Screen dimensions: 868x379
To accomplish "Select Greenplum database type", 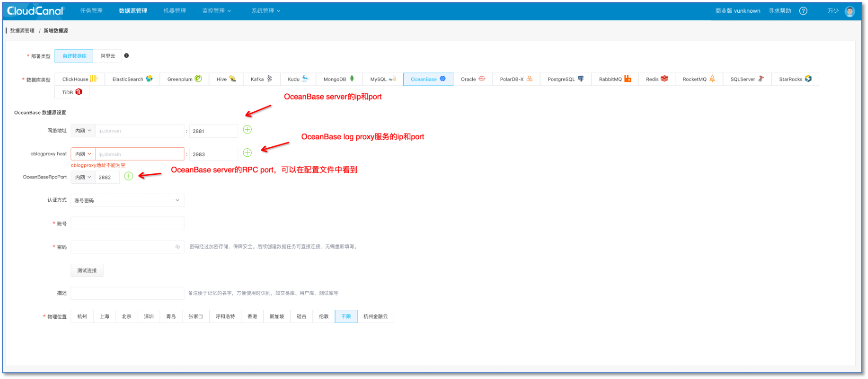I will tap(185, 79).
